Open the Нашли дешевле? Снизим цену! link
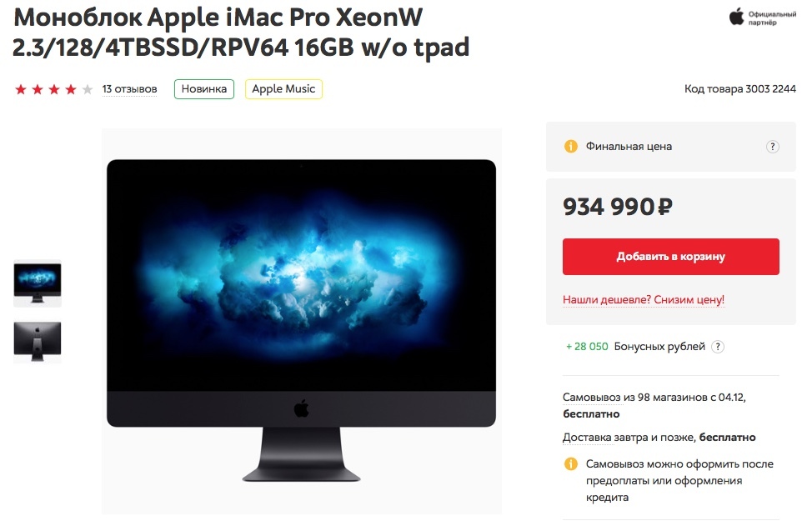This screenshot has height=526, width=812. [643, 300]
